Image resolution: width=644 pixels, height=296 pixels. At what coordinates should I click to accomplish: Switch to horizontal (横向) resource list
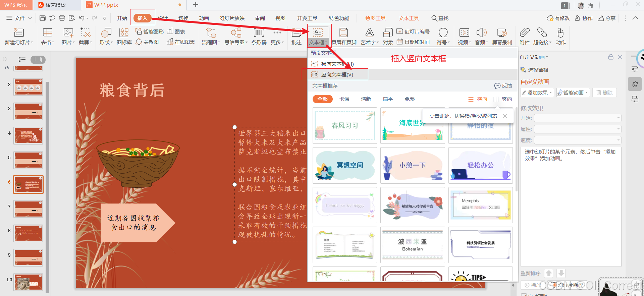pyautogui.click(x=478, y=99)
